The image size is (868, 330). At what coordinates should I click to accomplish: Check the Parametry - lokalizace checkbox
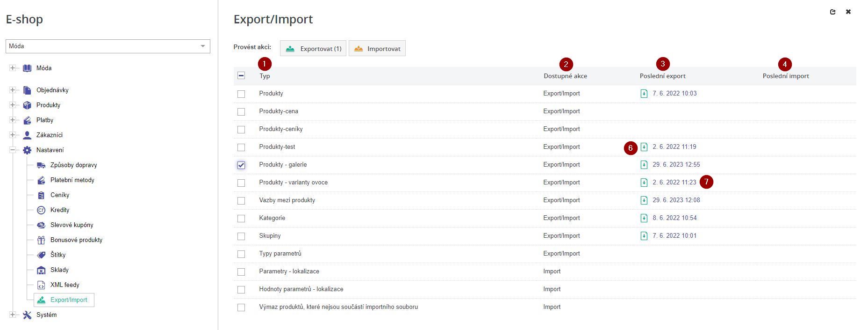pos(241,272)
